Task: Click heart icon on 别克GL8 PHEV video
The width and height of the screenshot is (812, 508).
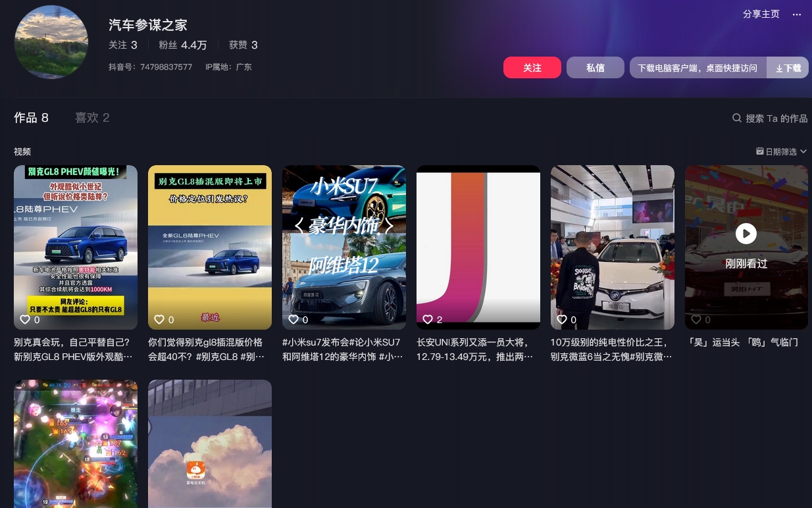Action: pos(25,320)
